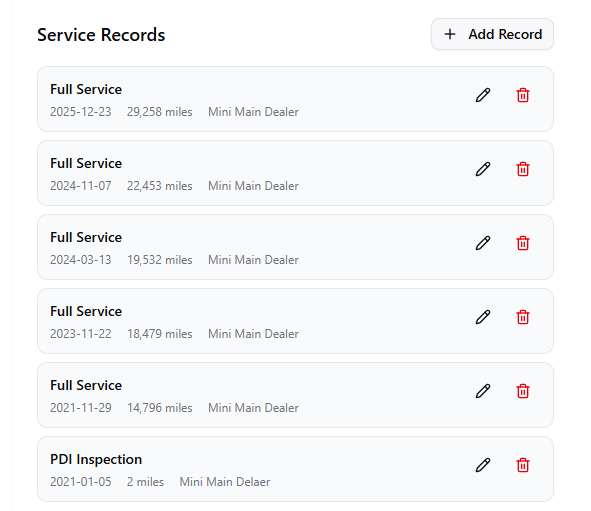Click the Service Records heading

click(x=101, y=35)
